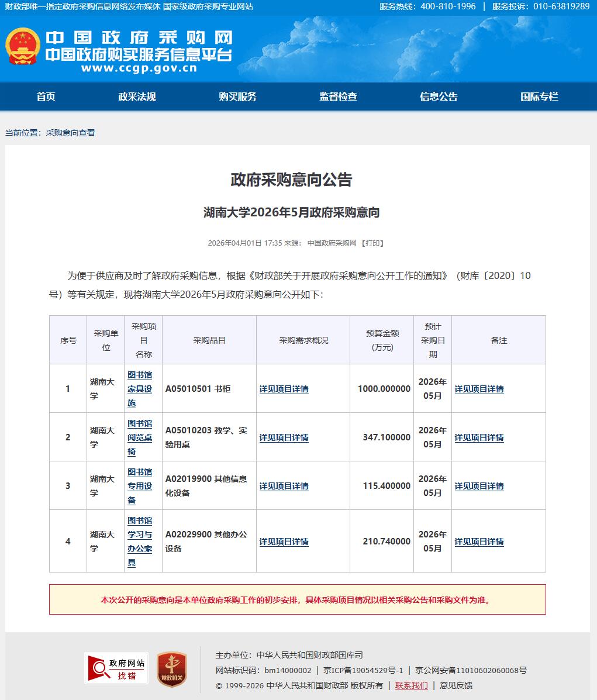Open 详见项目详情 under 备注 for row 2
Screen dimensions: 597x700
tap(479, 438)
